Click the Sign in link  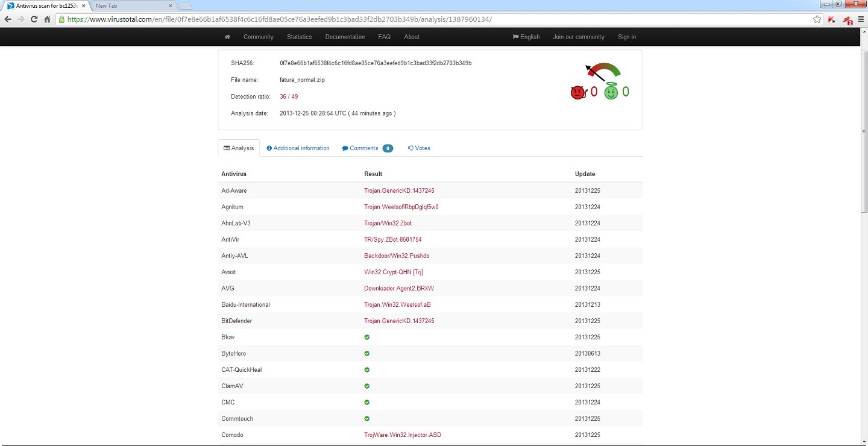(x=627, y=37)
